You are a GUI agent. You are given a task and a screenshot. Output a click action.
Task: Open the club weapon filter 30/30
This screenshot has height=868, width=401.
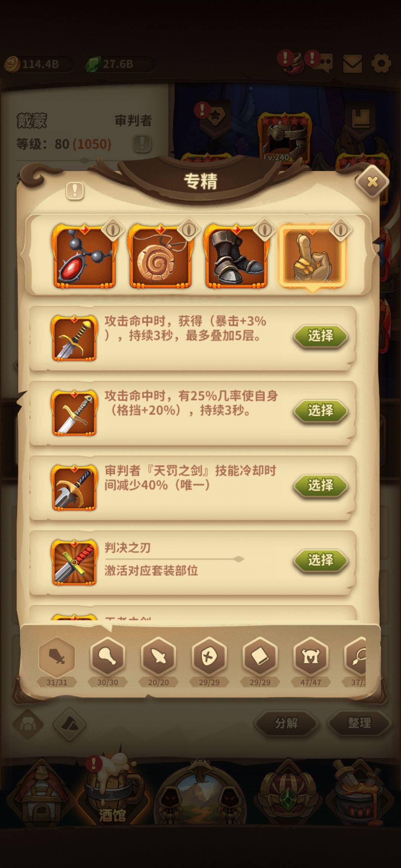pyautogui.click(x=108, y=657)
